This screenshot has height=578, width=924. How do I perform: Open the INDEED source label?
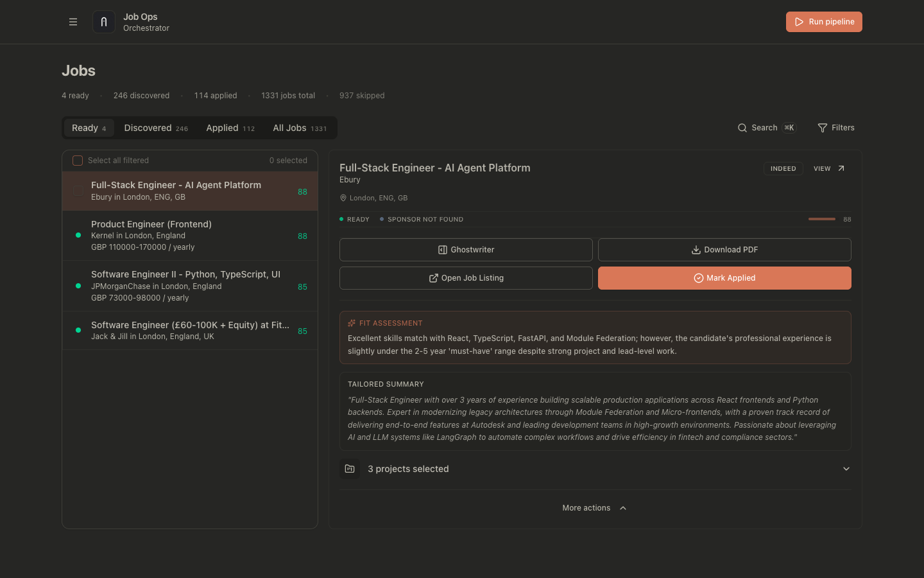[783, 168]
